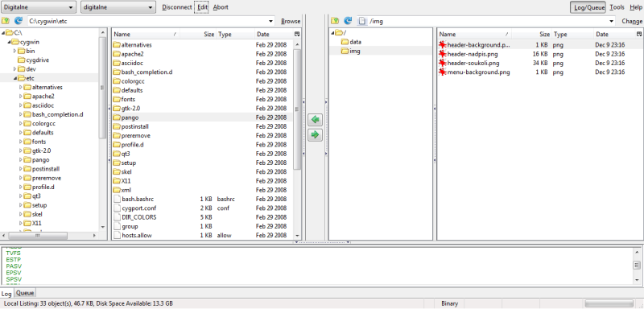Click header-background png file icon
Image resolution: width=644 pixels, height=309 pixels.
pyautogui.click(x=442, y=45)
